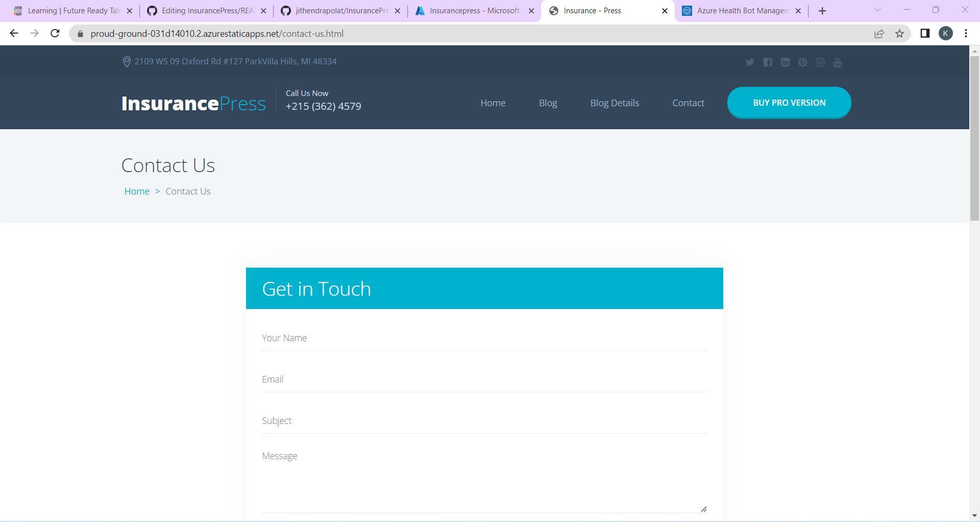The width and height of the screenshot is (980, 522).
Task: Share this page using the share icon
Action: (x=879, y=34)
